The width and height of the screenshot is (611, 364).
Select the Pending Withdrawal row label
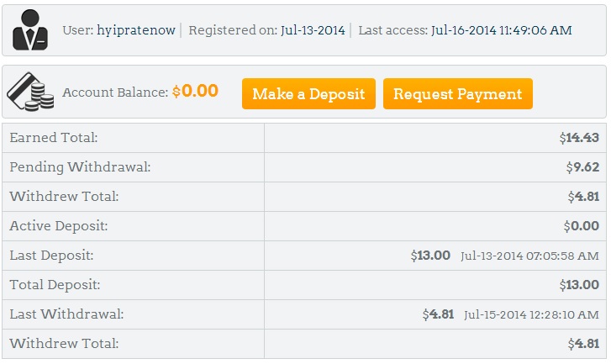(x=80, y=167)
